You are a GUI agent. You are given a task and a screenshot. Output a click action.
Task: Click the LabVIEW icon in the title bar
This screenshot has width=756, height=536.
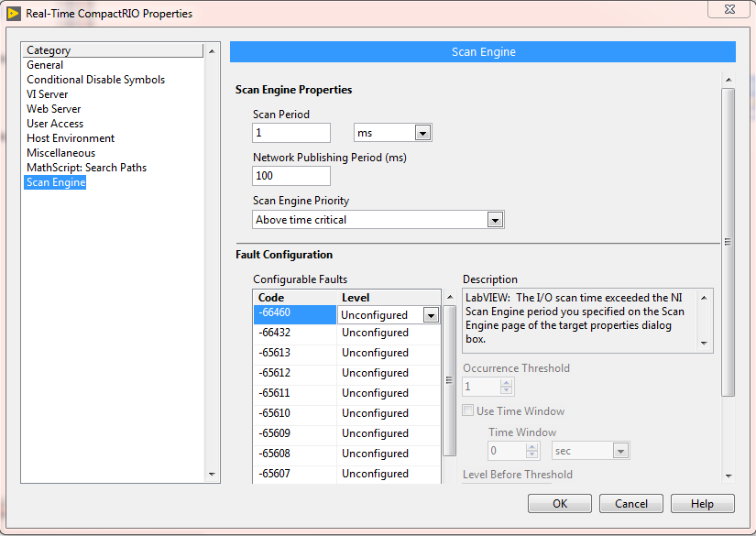point(14,14)
